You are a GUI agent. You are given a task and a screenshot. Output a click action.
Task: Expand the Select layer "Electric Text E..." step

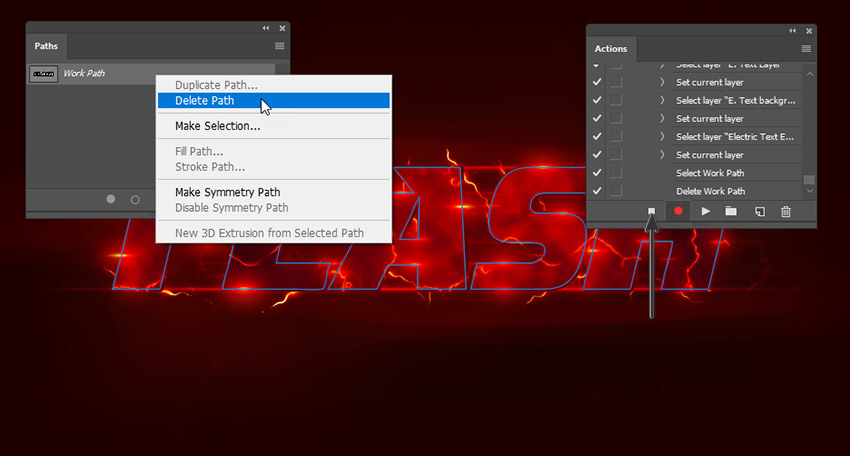[662, 137]
